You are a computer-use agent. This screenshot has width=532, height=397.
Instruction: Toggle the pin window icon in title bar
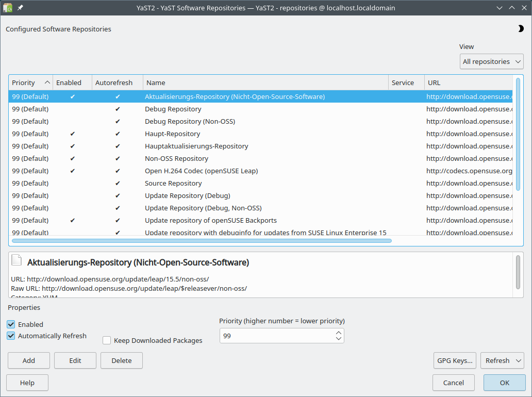pos(20,7)
